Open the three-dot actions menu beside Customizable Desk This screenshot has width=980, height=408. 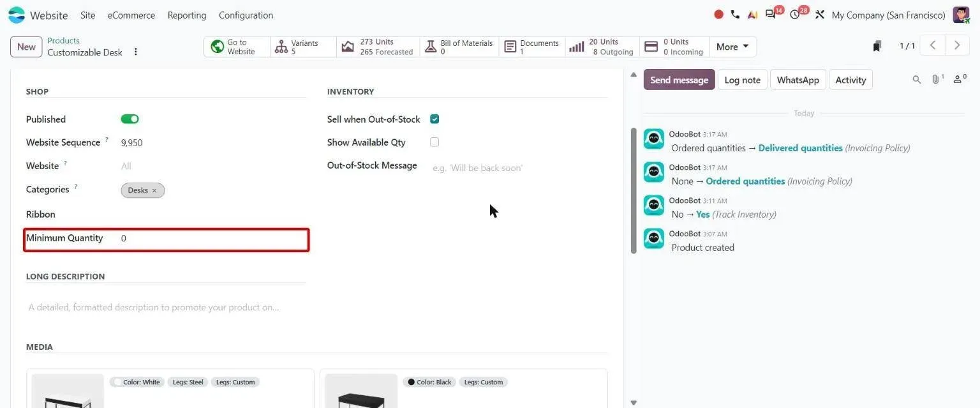(x=135, y=52)
